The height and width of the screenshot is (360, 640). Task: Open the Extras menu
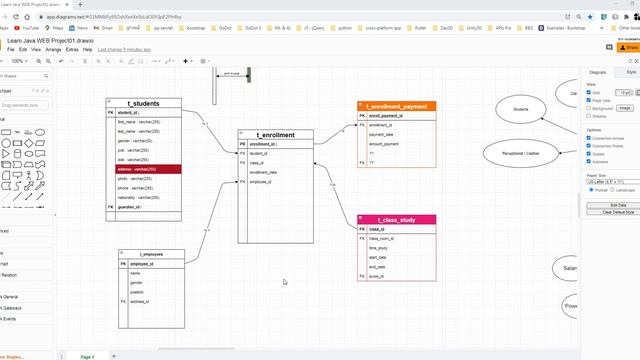tap(72, 49)
